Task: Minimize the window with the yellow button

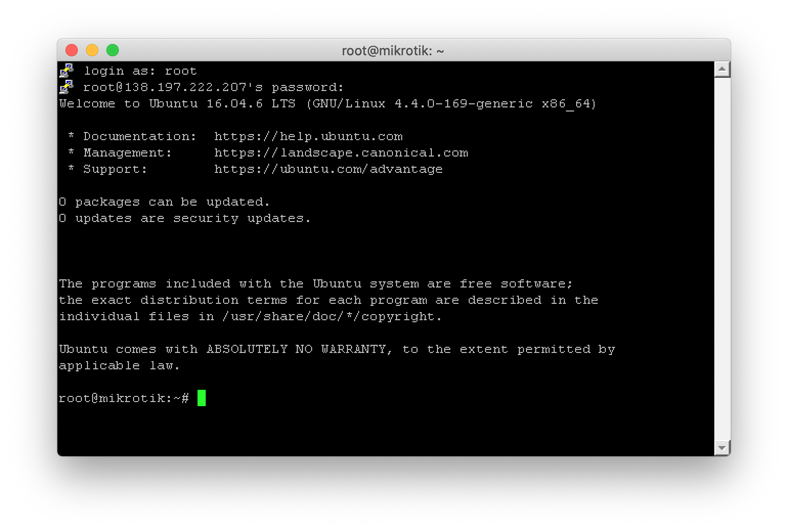Action: (x=92, y=50)
